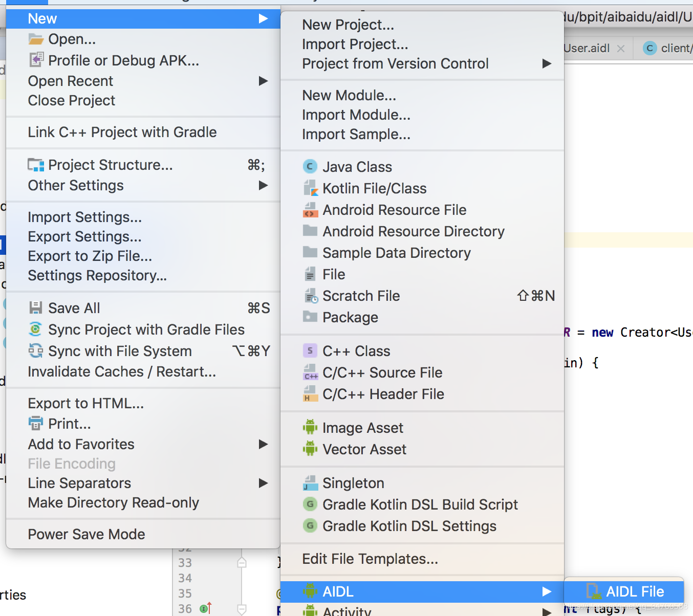Click the Java Class icon
The width and height of the screenshot is (693, 616).
[310, 167]
